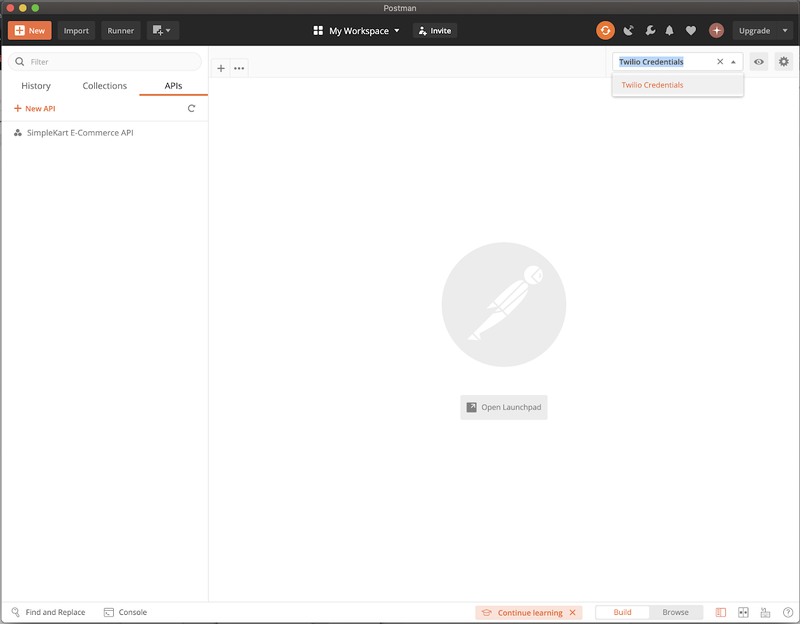Open the help question mark icon
Screen dimensions: 800x624
point(788,612)
